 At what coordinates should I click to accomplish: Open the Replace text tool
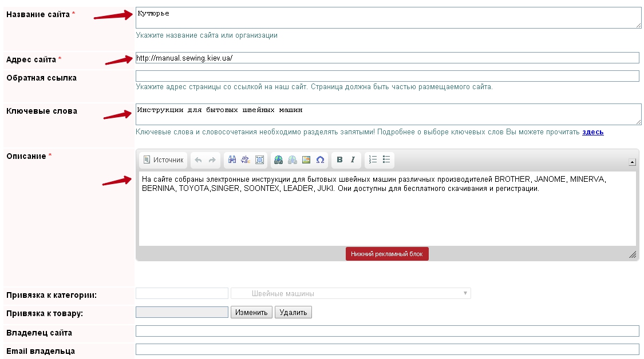[x=246, y=160]
